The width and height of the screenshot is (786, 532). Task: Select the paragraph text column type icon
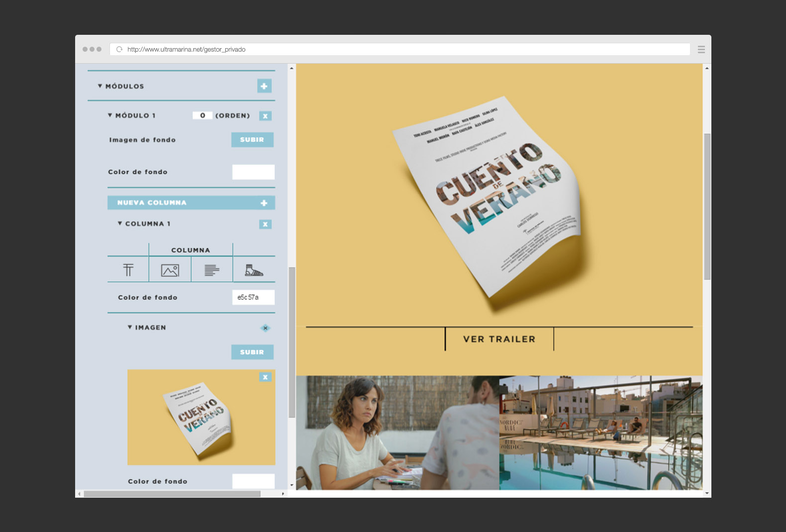pyautogui.click(x=212, y=270)
